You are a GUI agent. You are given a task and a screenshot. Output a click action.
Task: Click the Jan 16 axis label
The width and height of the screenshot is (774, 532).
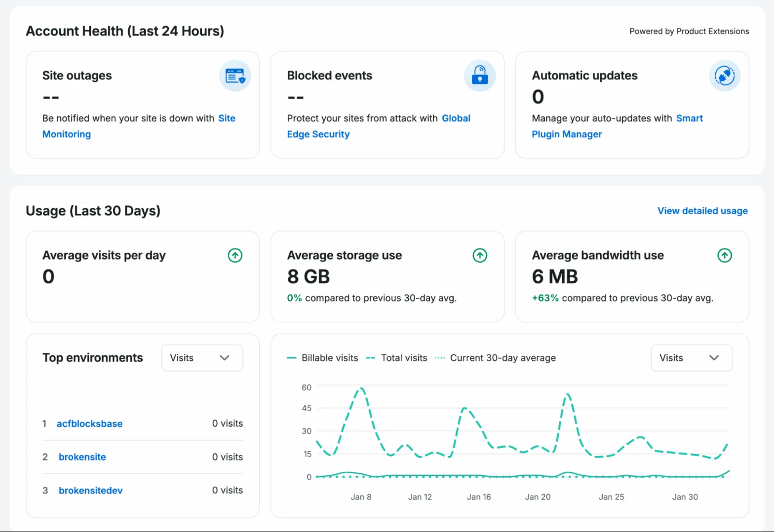479,497
